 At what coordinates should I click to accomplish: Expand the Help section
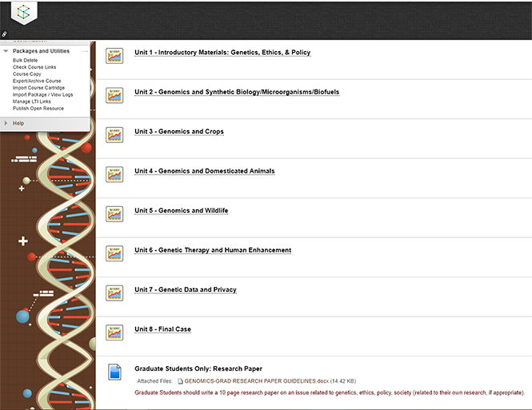click(x=6, y=123)
